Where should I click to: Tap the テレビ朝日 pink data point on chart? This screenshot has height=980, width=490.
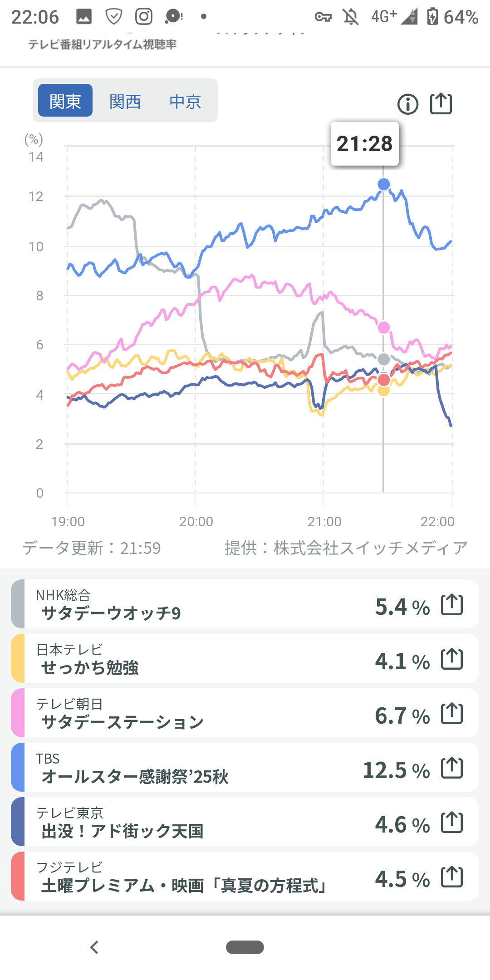tap(384, 327)
